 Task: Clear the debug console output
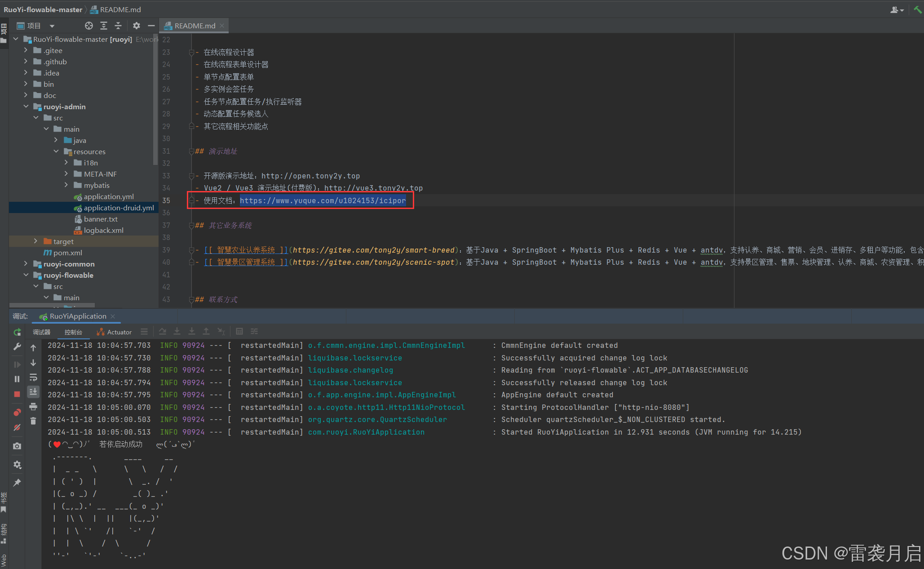33,421
